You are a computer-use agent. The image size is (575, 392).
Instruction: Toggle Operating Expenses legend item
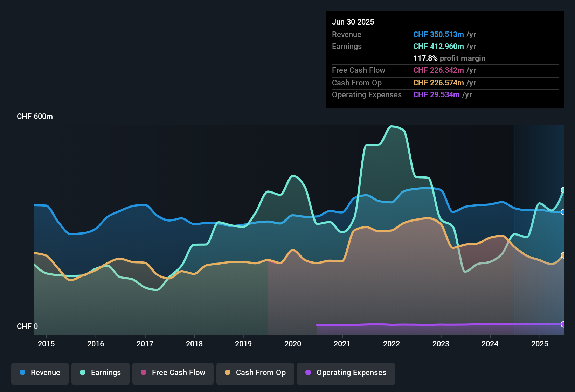pos(346,373)
